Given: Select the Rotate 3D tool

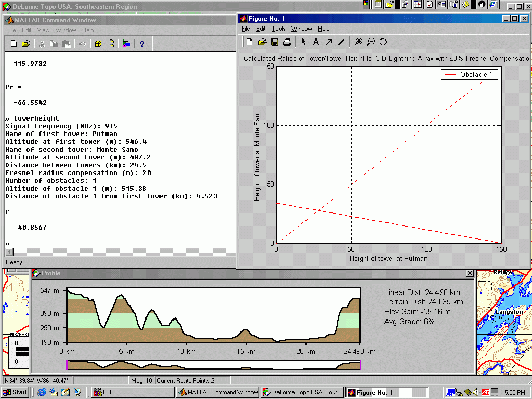Looking at the screenshot, I should [383, 42].
